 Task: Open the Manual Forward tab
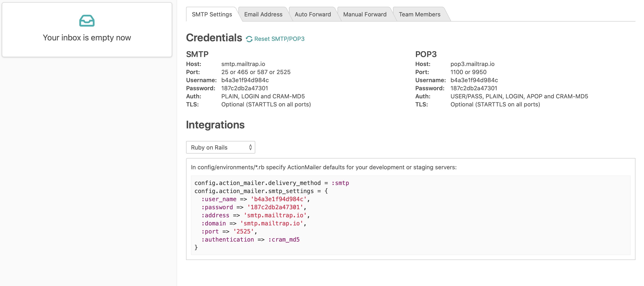tap(365, 14)
